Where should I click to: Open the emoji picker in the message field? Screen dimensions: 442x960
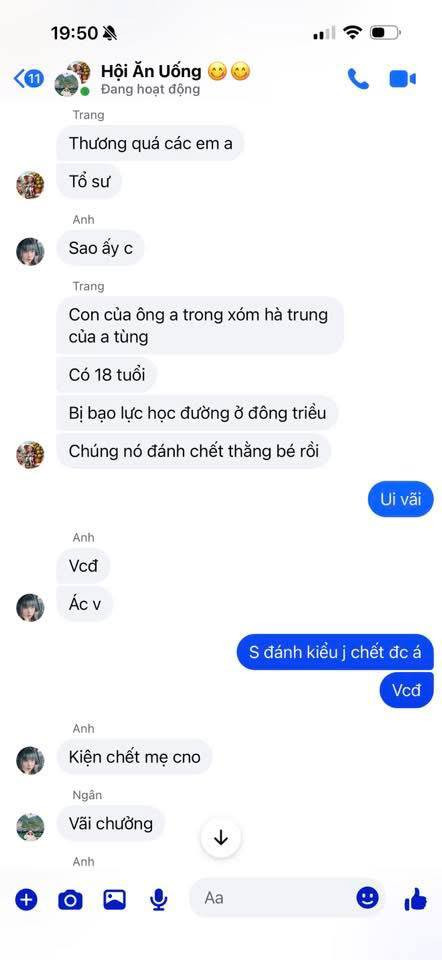(x=367, y=898)
